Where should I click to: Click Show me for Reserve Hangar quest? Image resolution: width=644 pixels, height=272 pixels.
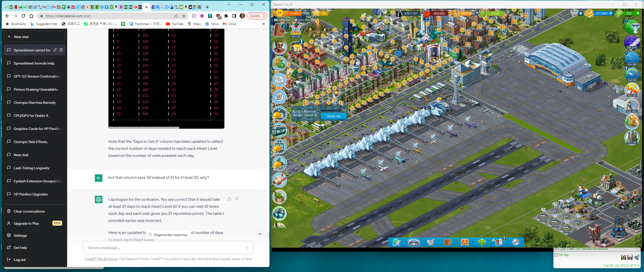point(334,116)
